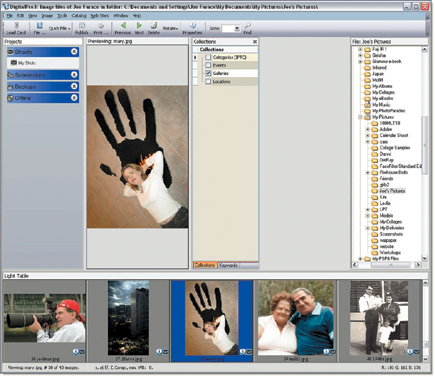Screen dimensions: 435x377
Task: Select the night city building thumbnail
Action: pyautogui.click(x=128, y=318)
